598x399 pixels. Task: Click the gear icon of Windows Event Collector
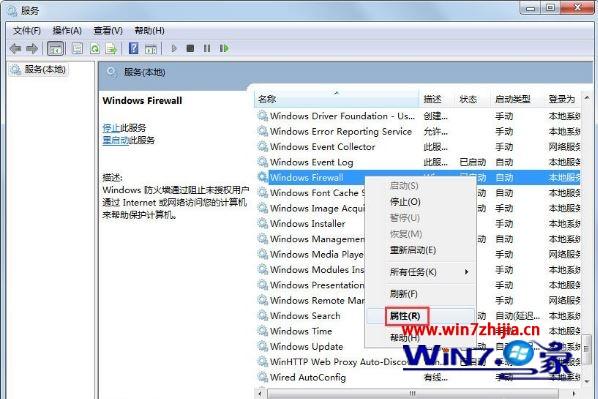(262, 146)
